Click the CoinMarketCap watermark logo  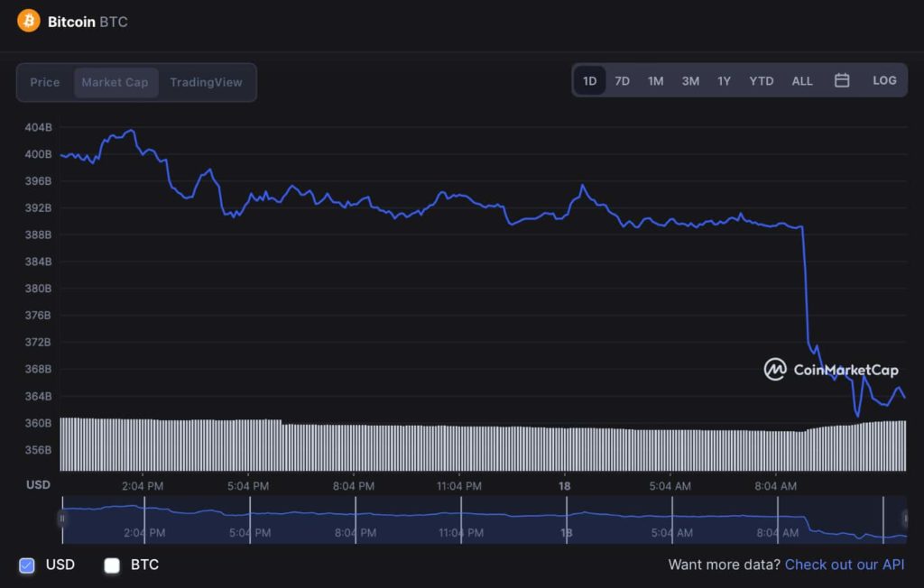[831, 370]
